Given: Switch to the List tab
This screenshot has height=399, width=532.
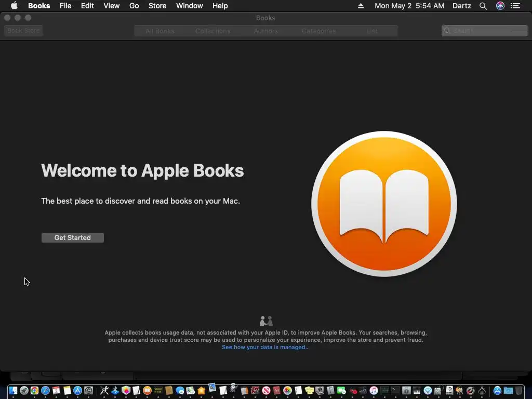Looking at the screenshot, I should pos(372,31).
